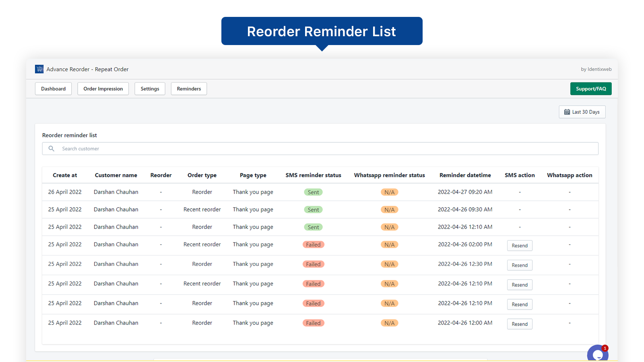Open the chat widget bubble
This screenshot has width=644, height=362.
click(598, 353)
